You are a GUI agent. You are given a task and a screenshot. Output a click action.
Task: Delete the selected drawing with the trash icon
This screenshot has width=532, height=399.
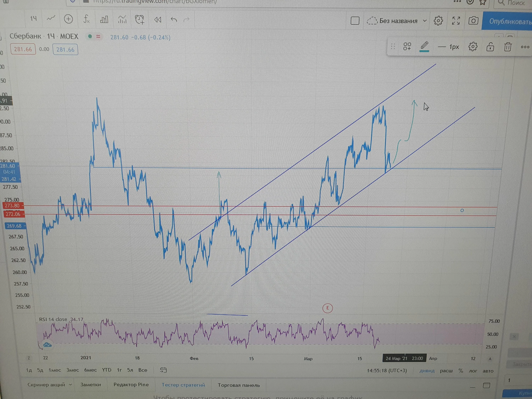(508, 47)
